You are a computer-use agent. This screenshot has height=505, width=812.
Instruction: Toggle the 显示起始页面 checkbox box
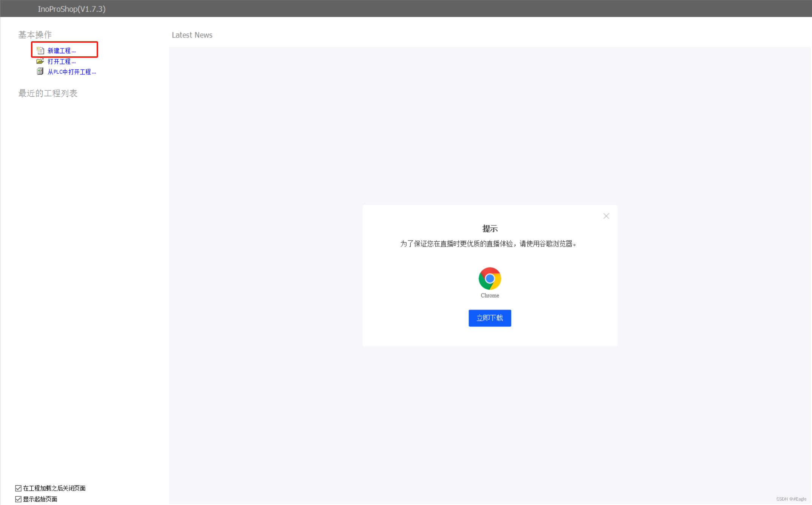click(18, 499)
